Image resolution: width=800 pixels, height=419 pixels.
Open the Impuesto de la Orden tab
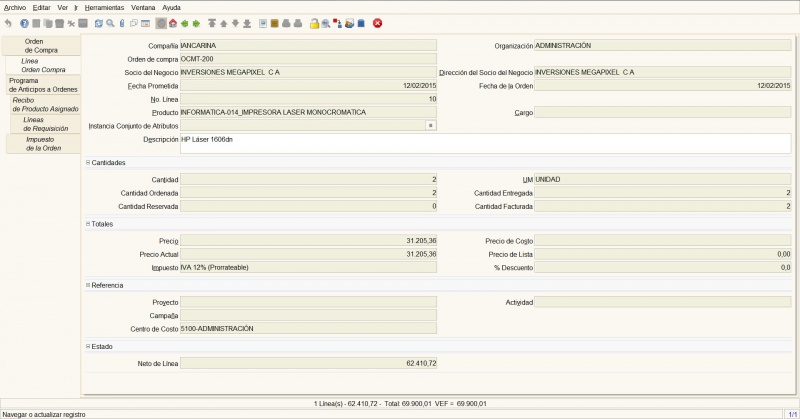(x=43, y=144)
